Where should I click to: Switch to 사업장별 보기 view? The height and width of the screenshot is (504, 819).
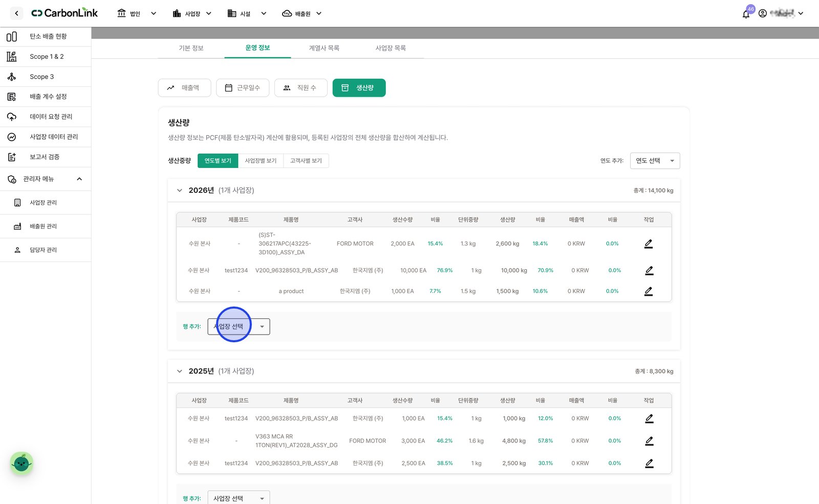(x=261, y=161)
